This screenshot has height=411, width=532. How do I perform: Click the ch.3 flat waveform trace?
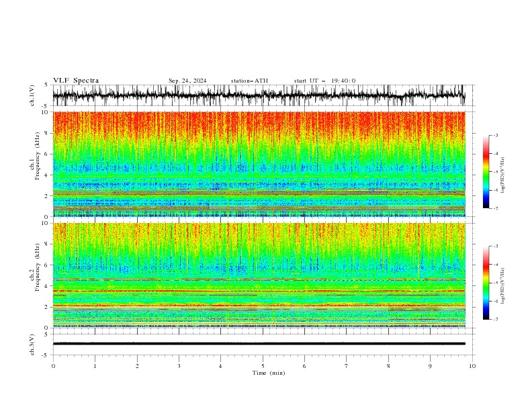[x=259, y=344]
